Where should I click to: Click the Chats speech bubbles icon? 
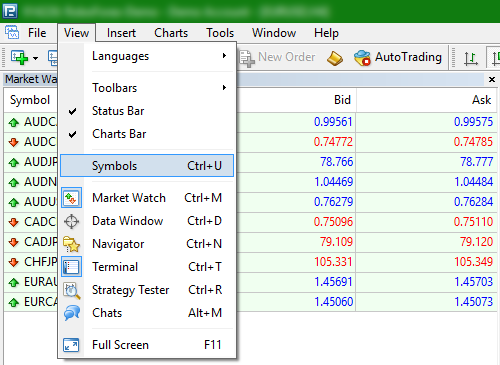71,313
